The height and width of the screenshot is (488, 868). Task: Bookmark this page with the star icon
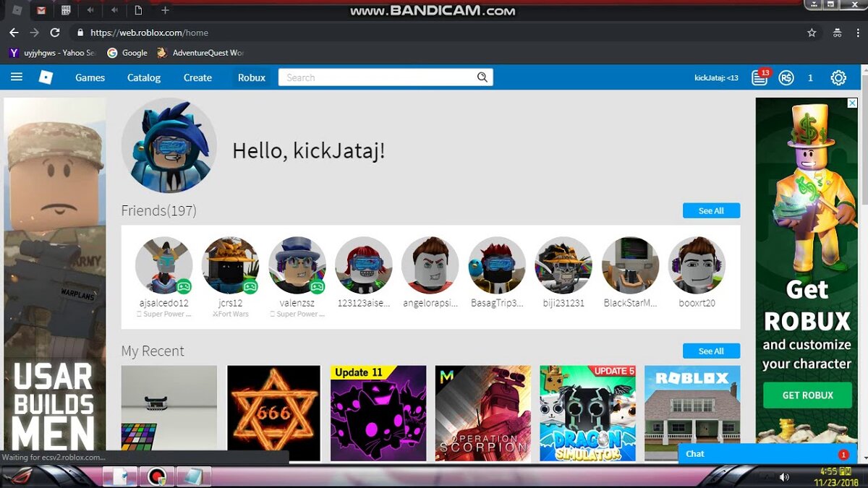pos(812,33)
